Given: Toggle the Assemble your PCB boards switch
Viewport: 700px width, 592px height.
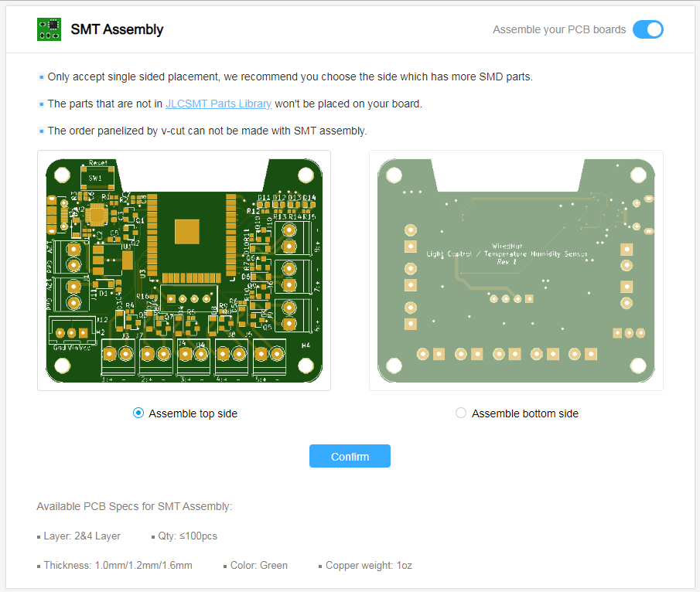Looking at the screenshot, I should tap(647, 29).
